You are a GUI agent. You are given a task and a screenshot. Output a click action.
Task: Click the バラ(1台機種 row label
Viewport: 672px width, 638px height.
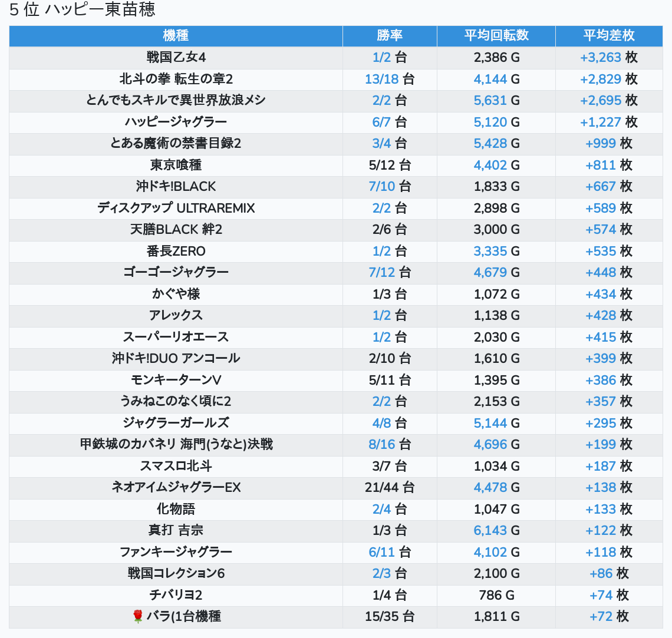point(183,617)
